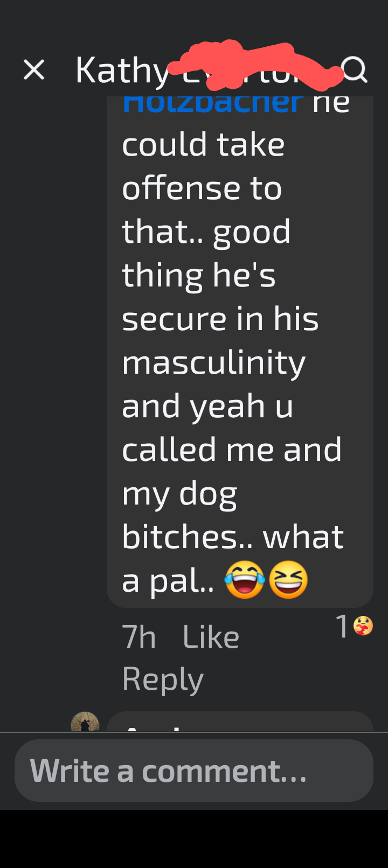The height and width of the screenshot is (868, 388).
Task: Open the care reaction emoji on comment
Action: (363, 626)
